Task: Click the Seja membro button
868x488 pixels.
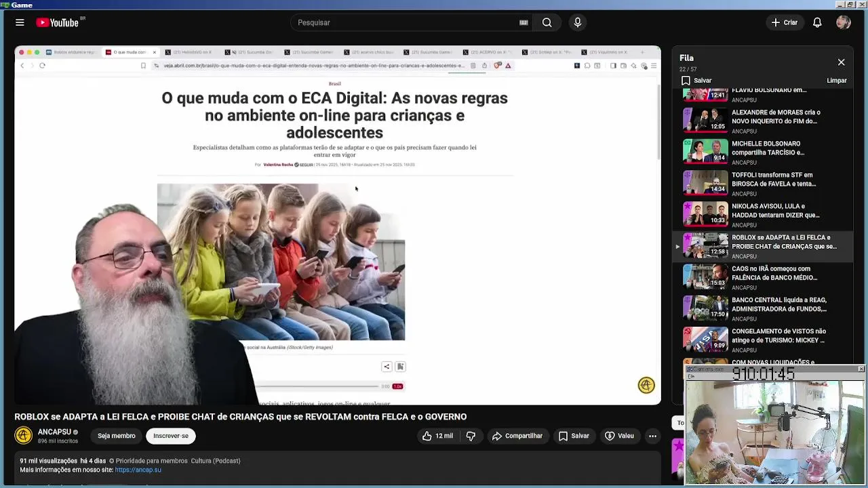Action: point(116,436)
